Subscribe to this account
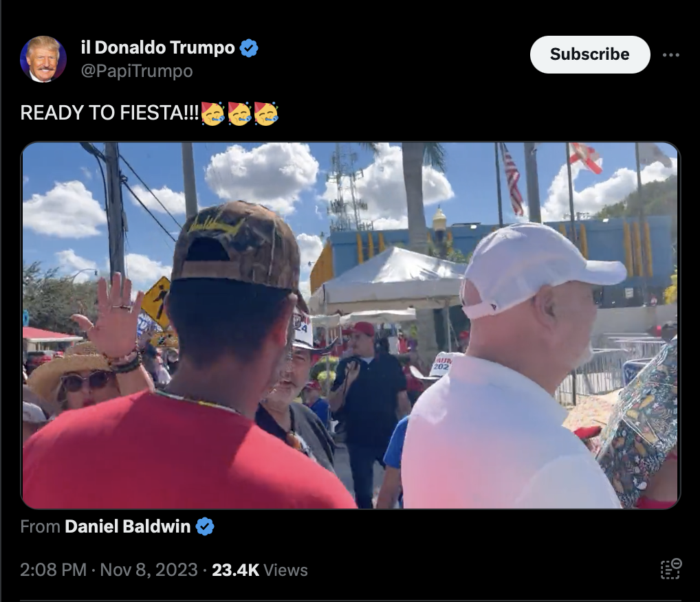 [x=590, y=54]
